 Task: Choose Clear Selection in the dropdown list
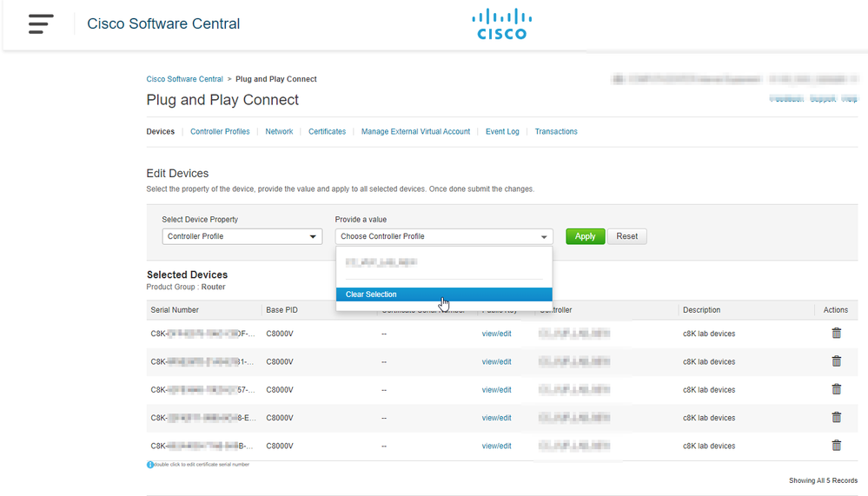[444, 294]
